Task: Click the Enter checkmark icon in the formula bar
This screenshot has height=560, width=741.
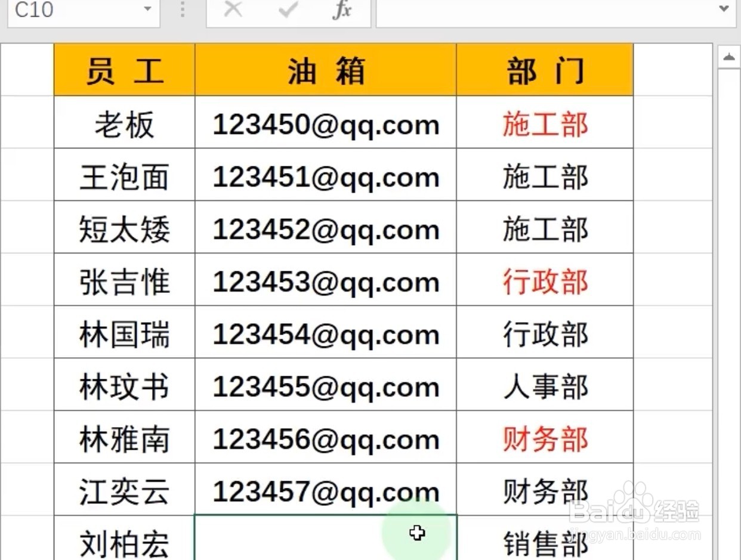Action: tap(288, 11)
